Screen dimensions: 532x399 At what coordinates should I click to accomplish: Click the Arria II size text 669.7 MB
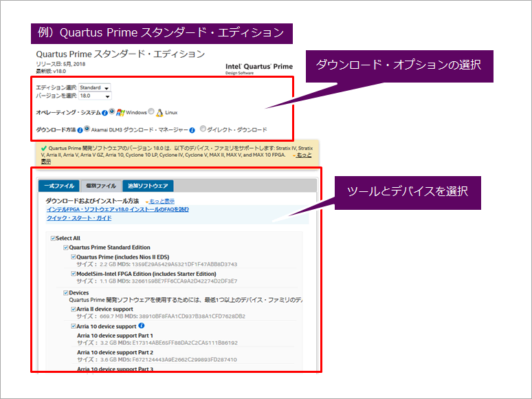pyautogui.click(x=113, y=316)
